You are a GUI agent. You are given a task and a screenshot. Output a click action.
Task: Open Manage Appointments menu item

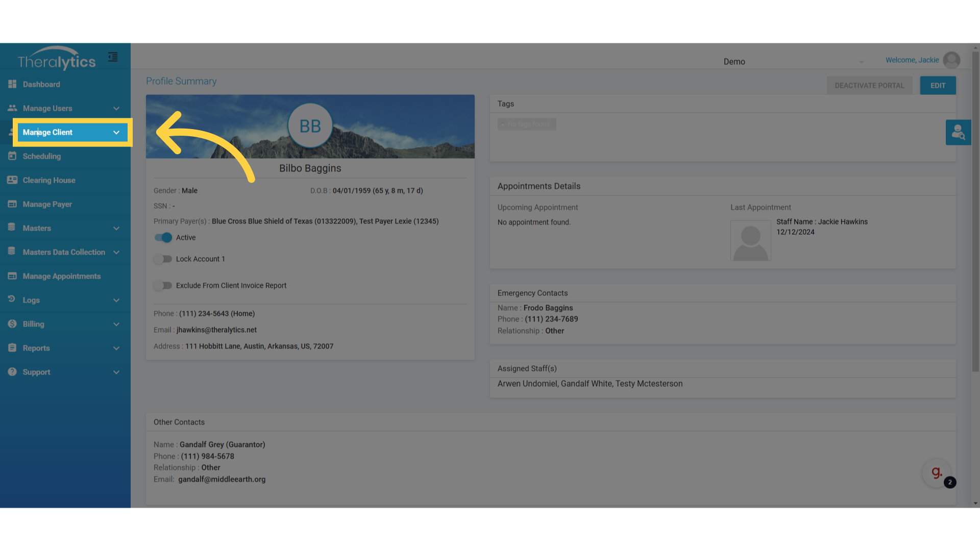pos(61,276)
